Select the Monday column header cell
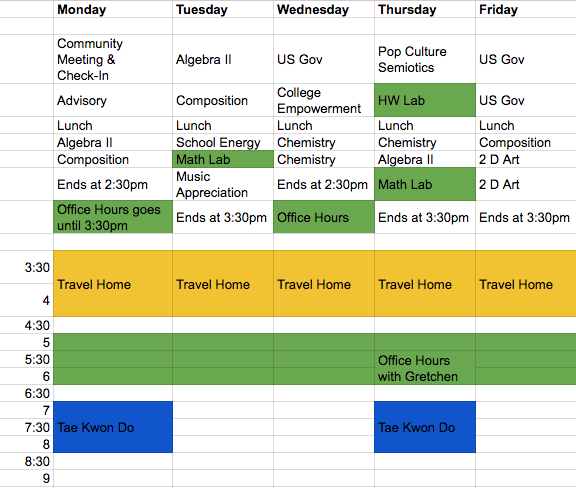This screenshot has width=576, height=488. coord(113,9)
